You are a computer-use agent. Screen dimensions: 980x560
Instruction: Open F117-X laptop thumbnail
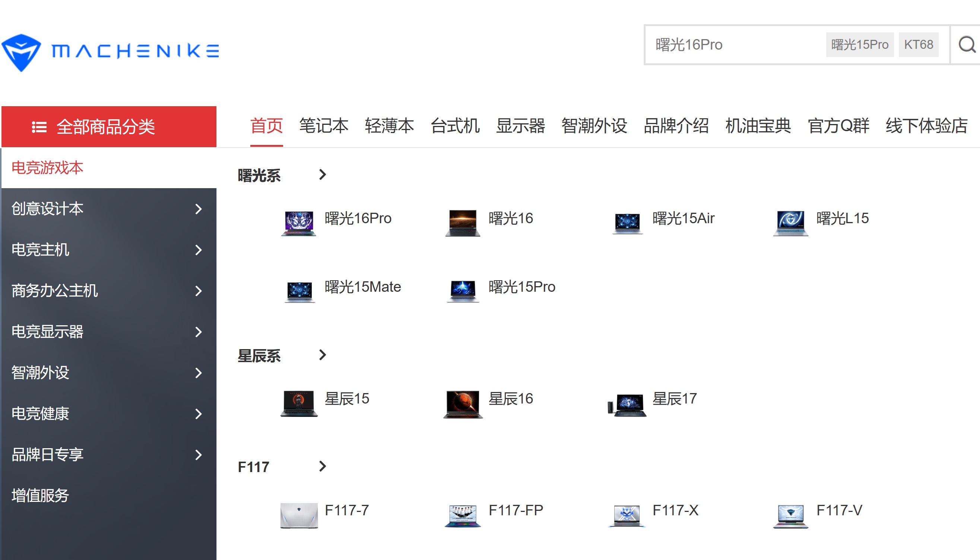pos(627,516)
